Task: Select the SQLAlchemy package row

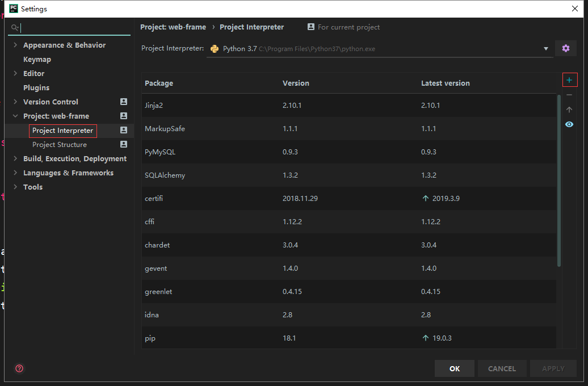Action: pos(349,175)
